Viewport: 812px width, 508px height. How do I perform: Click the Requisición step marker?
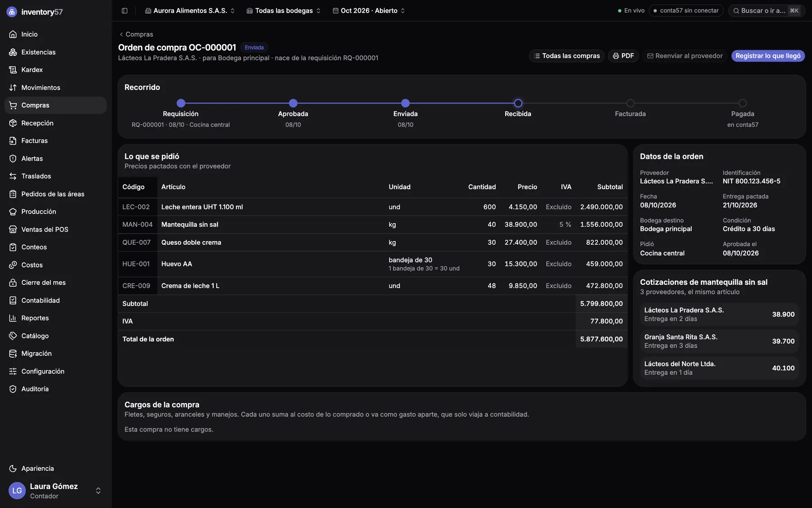pos(181,103)
